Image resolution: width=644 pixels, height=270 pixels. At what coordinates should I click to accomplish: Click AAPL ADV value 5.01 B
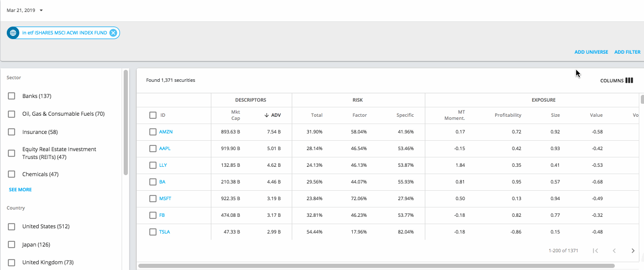click(x=273, y=149)
